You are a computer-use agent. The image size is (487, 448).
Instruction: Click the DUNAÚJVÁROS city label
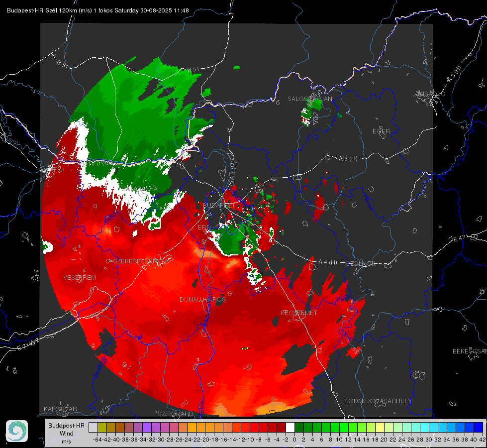(x=202, y=299)
